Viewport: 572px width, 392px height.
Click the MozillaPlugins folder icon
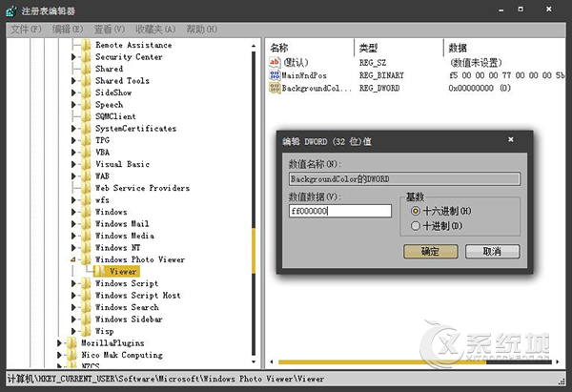pyautogui.click(x=71, y=343)
